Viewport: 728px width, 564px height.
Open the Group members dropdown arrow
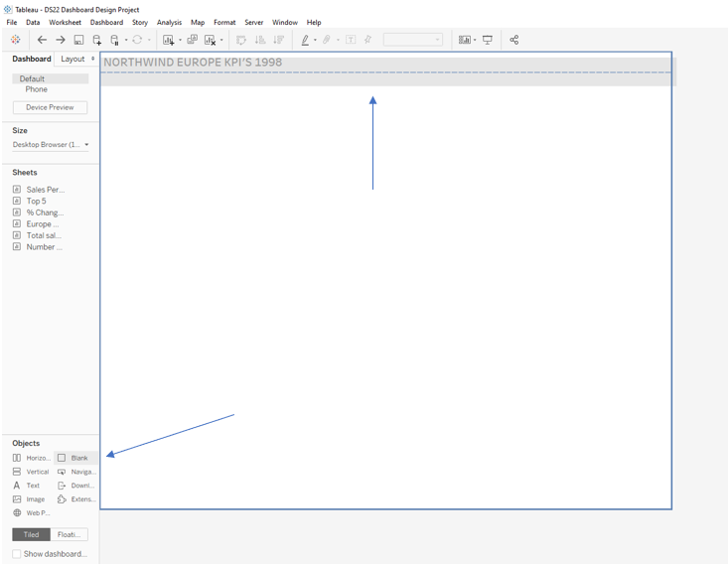[x=338, y=40]
